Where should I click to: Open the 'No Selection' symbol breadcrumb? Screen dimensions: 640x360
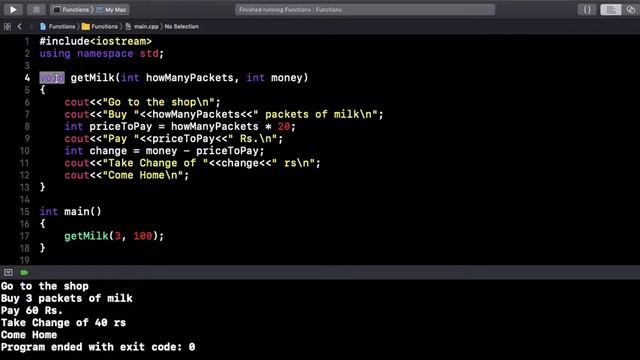point(182,27)
